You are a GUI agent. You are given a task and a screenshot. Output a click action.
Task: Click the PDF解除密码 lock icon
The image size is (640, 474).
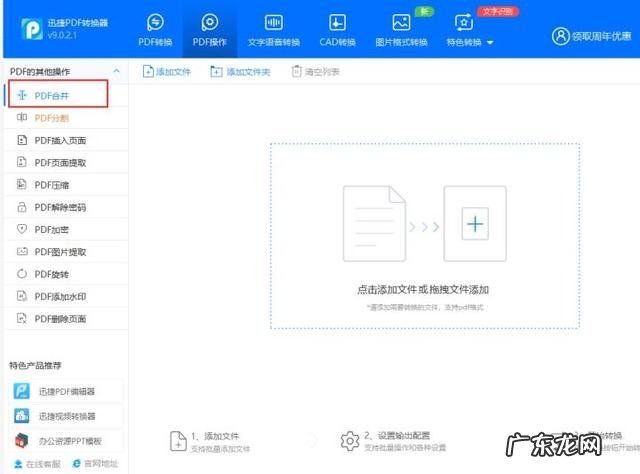click(x=22, y=207)
